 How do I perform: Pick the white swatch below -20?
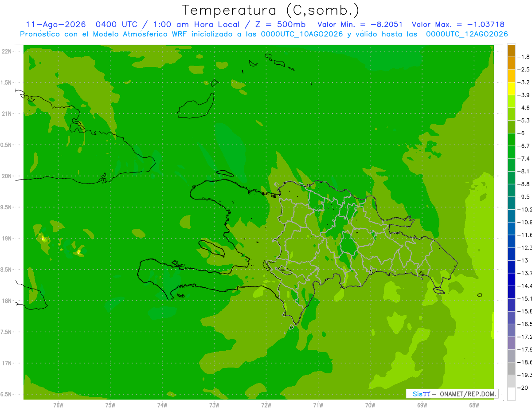[511, 394]
